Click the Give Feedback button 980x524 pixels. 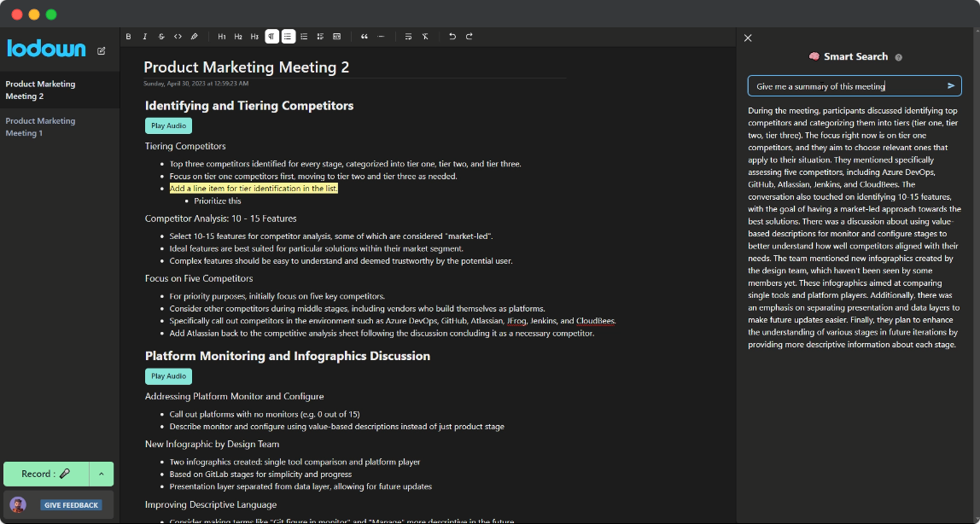point(71,505)
